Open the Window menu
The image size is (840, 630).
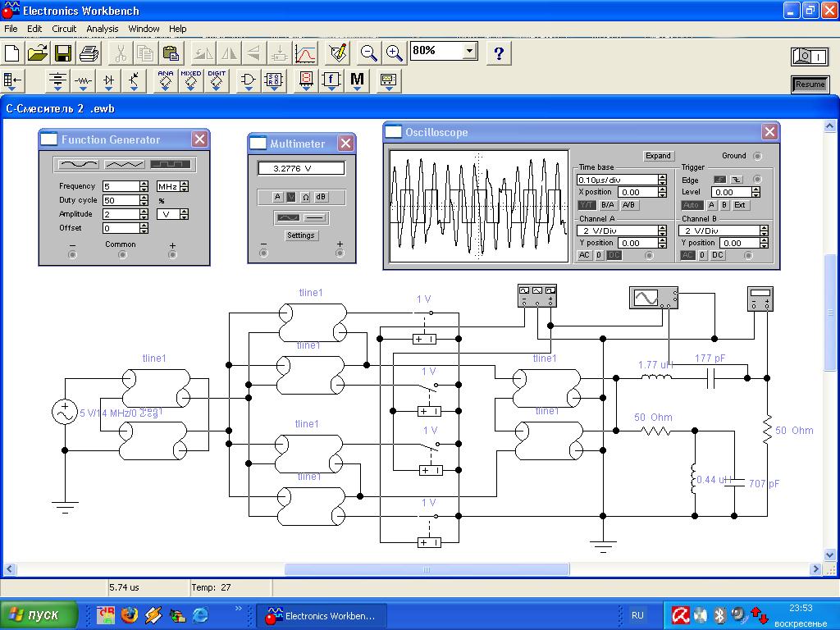pos(144,29)
